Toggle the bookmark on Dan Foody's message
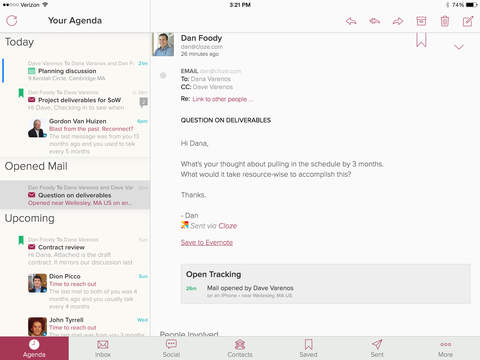Image resolution: width=480 pixels, height=360 pixels. point(421,40)
